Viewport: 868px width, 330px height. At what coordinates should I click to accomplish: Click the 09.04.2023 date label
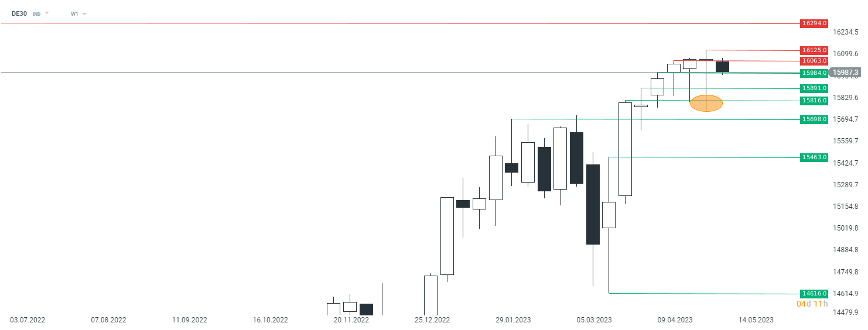coord(675,320)
